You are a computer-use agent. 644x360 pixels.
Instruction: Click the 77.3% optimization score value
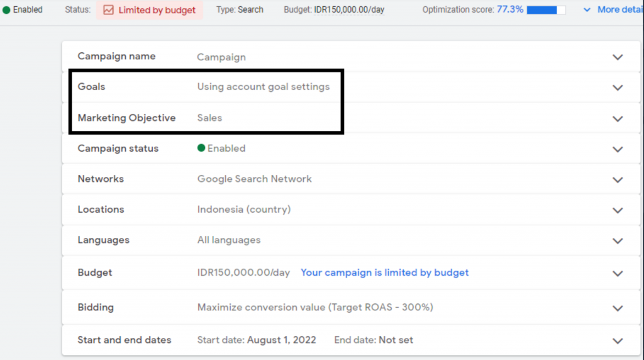pos(510,9)
